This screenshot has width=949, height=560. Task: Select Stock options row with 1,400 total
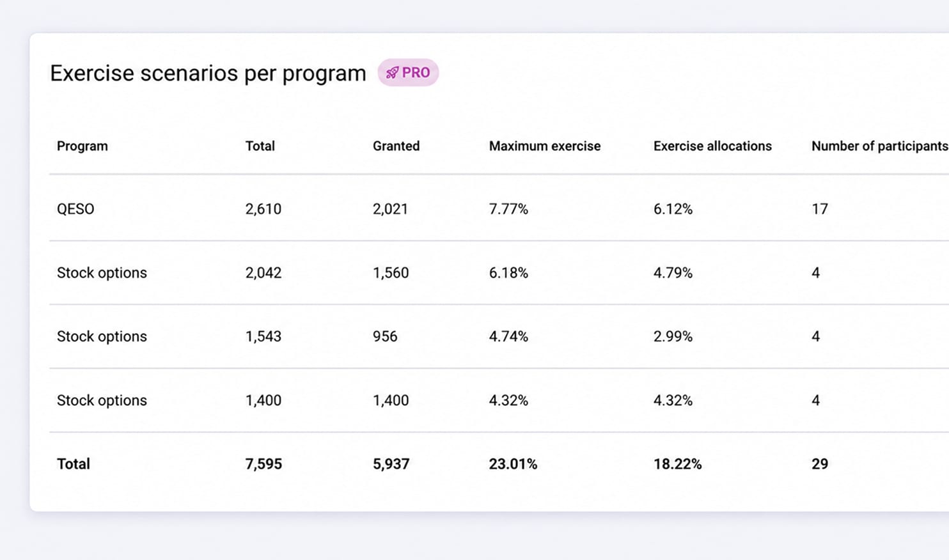(x=499, y=400)
